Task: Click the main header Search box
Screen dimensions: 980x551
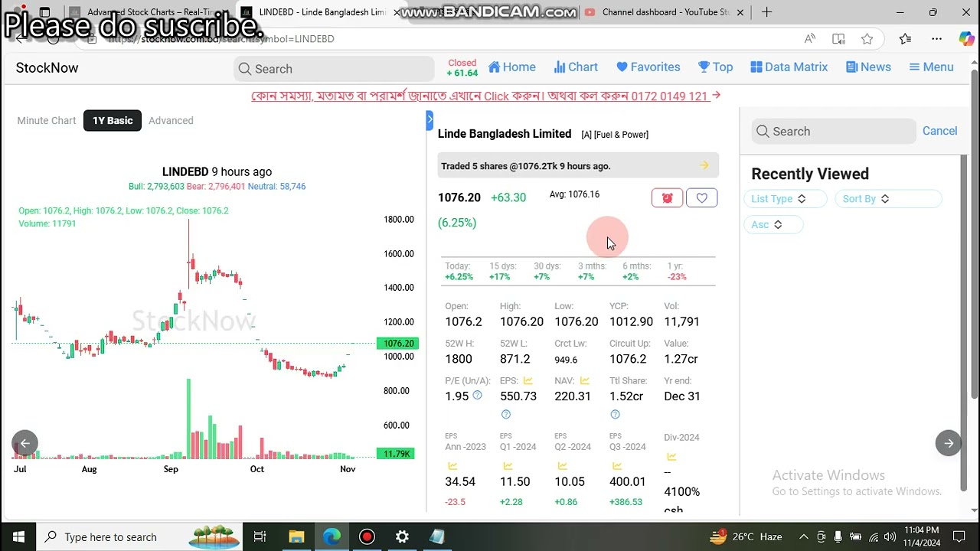Action: (x=334, y=69)
